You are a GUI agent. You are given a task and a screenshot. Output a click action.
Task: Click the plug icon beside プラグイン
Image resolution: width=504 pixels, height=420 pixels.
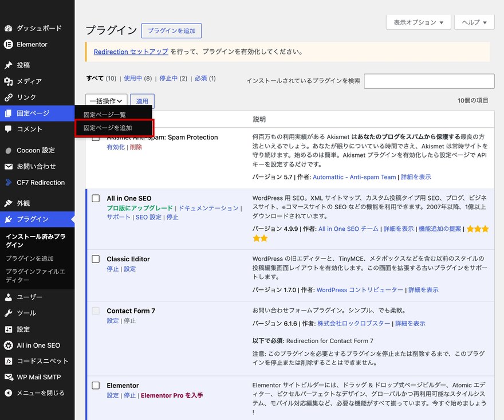(x=9, y=219)
